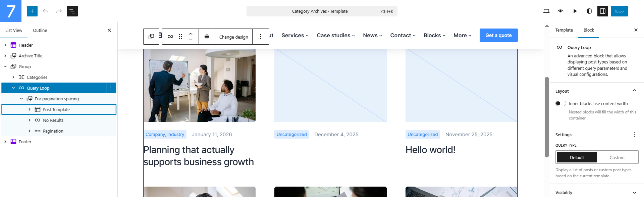Switch to the Template tab
Image resolution: width=644 pixels, height=197 pixels.
[564, 30]
